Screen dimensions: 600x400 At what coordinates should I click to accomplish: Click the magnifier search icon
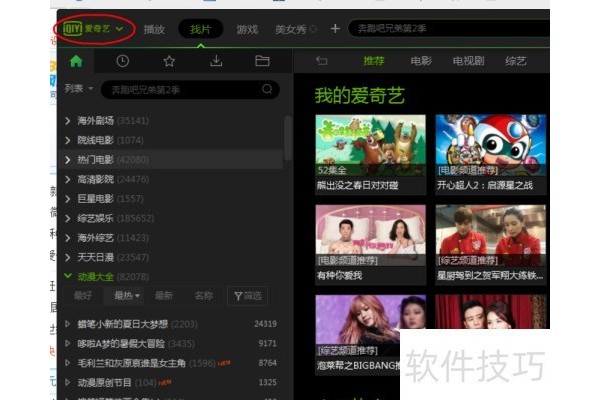pos(267,89)
